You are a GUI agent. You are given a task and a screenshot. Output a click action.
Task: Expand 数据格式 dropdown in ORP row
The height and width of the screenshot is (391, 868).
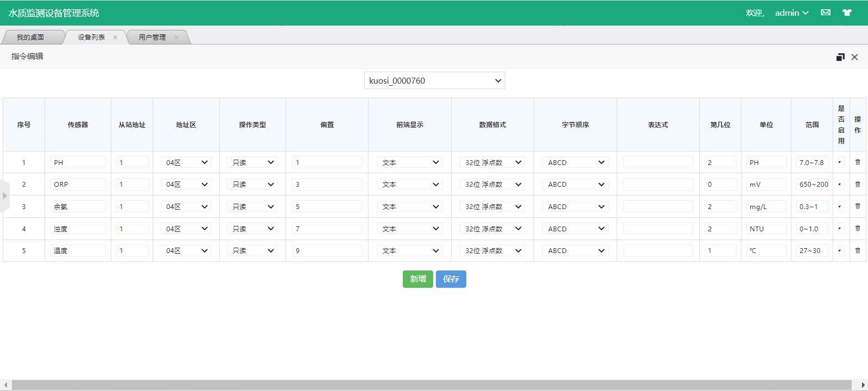click(492, 185)
